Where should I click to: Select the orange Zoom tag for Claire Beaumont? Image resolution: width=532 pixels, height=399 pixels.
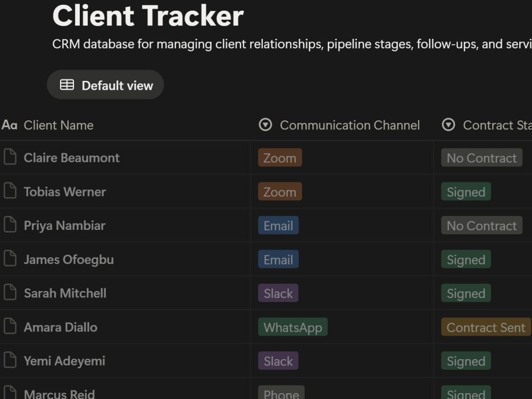click(280, 158)
